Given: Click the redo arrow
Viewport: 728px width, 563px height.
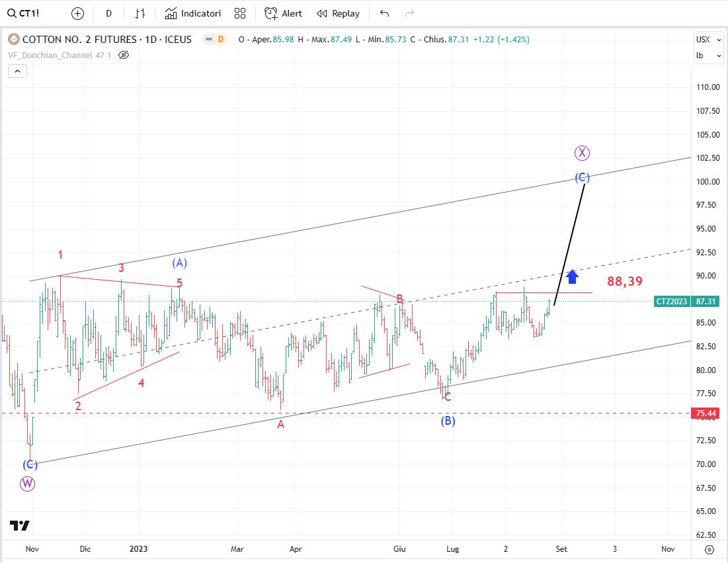Looking at the screenshot, I should click(x=409, y=13).
